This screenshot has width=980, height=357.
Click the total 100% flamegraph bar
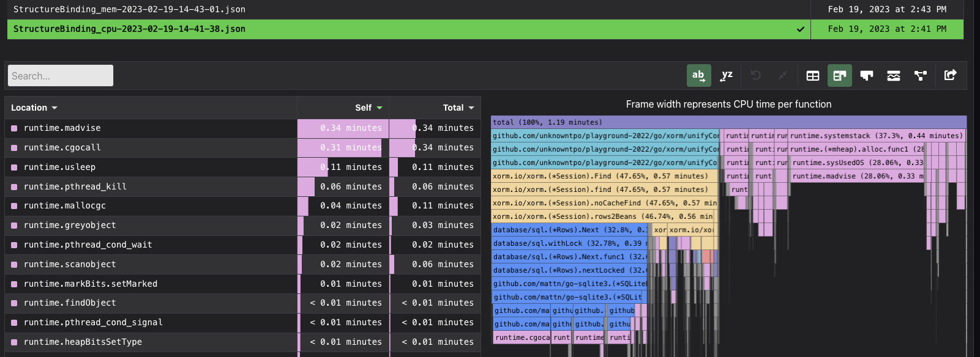[728, 122]
